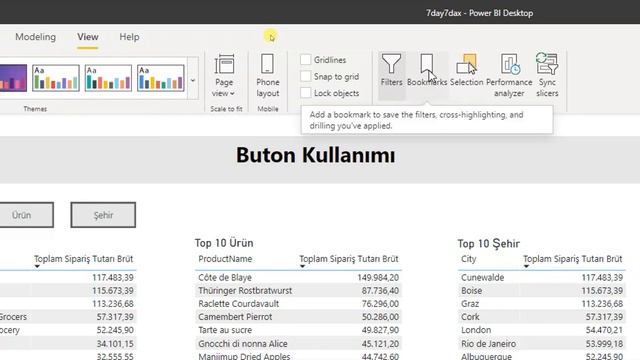Image resolution: width=640 pixels, height=360 pixels.
Task: Click the Top 10 Şehir table title
Action: point(489,244)
